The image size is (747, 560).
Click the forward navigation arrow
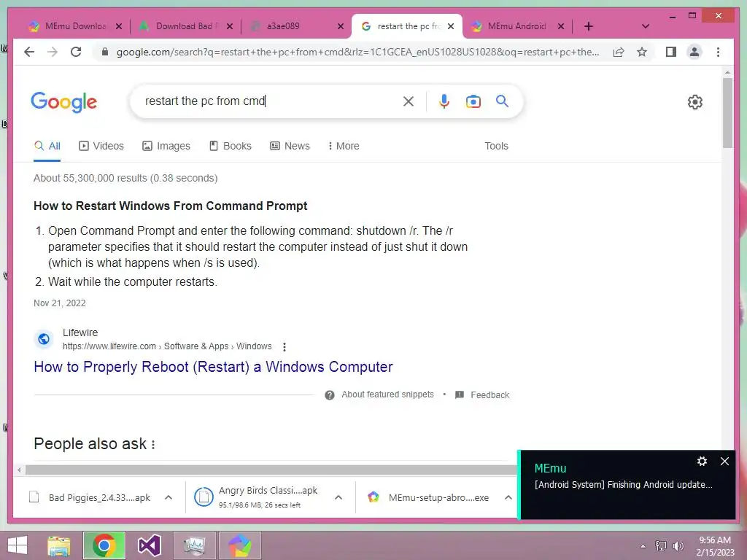point(53,52)
